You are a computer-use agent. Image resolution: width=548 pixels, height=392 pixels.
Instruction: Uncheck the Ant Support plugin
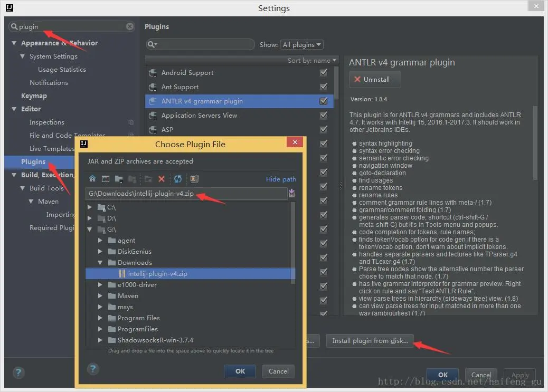(324, 87)
